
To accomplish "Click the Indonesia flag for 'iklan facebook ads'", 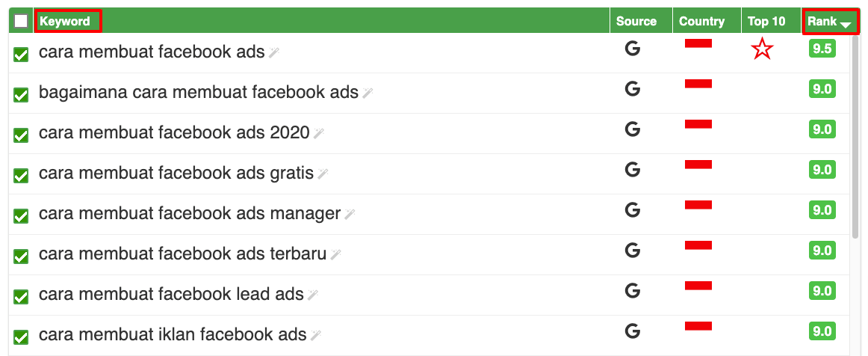I will pyautogui.click(x=698, y=325).
